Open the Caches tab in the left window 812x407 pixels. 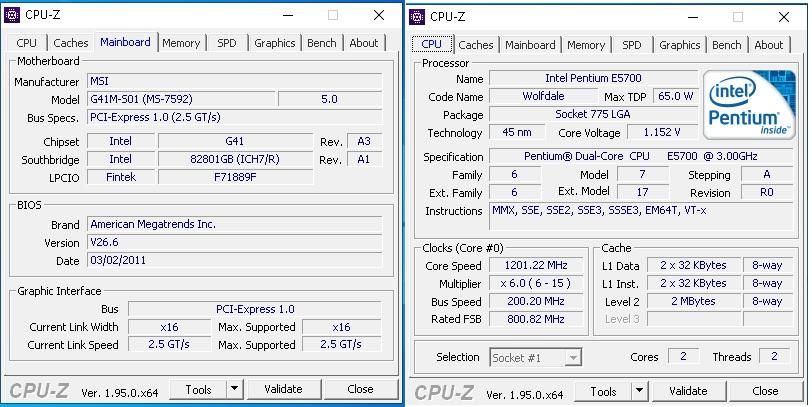[71, 43]
